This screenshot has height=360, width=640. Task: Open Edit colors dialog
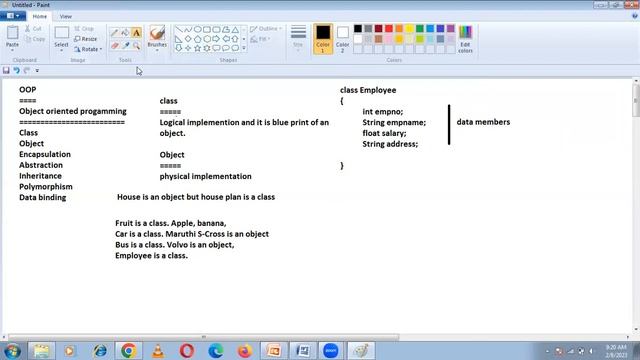tap(465, 39)
